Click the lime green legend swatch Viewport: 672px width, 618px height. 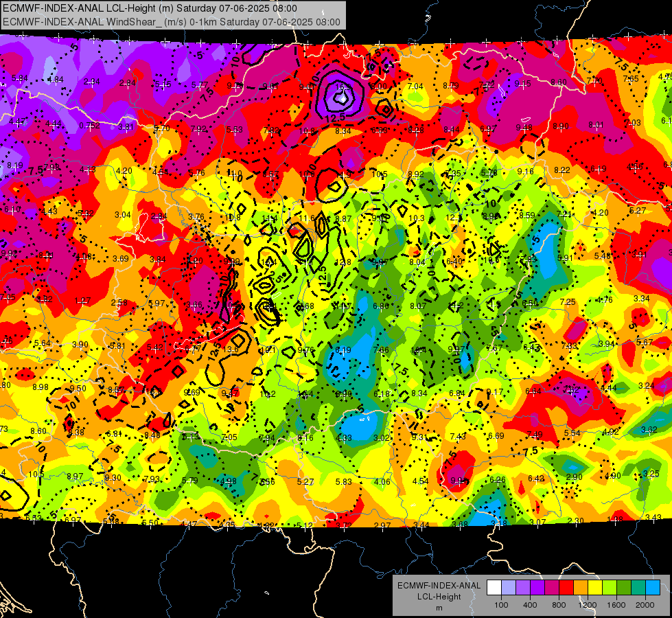(x=610, y=588)
